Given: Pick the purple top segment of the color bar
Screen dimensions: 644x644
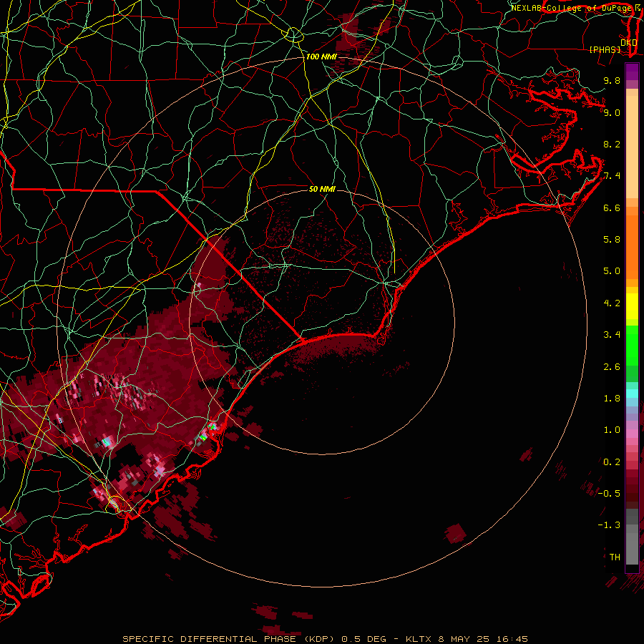Looking at the screenshot, I should [x=632, y=72].
